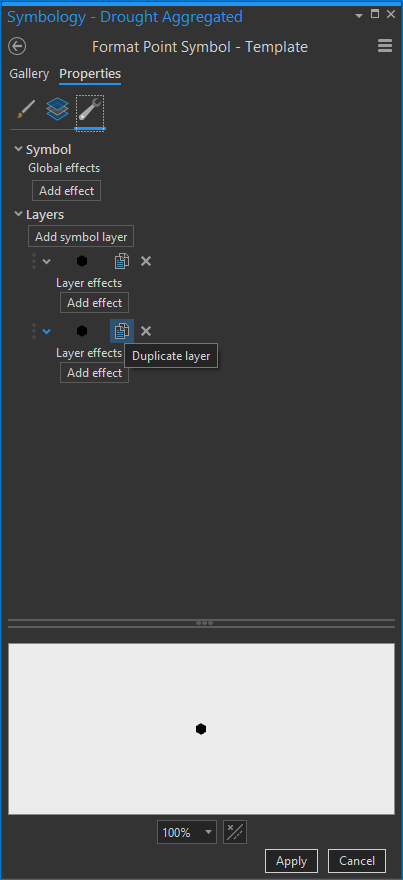Open the 100% zoom dropdown
Screen dimensions: 403x880
[187, 832]
